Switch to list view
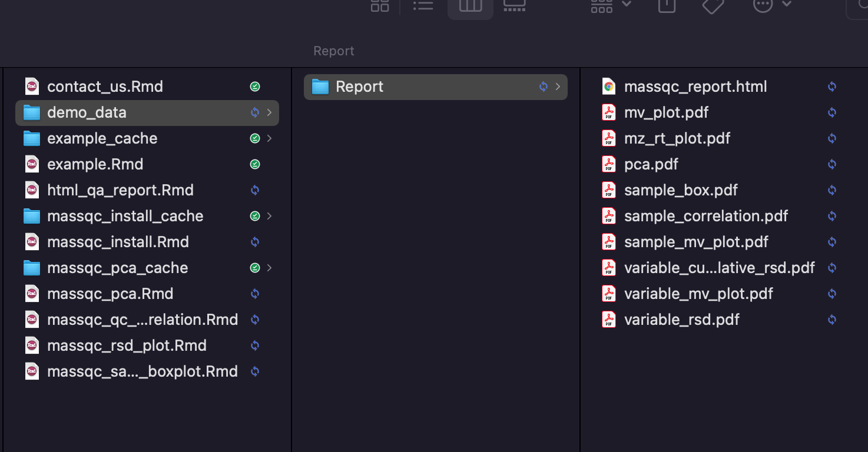The width and height of the screenshot is (868, 452). [x=423, y=5]
